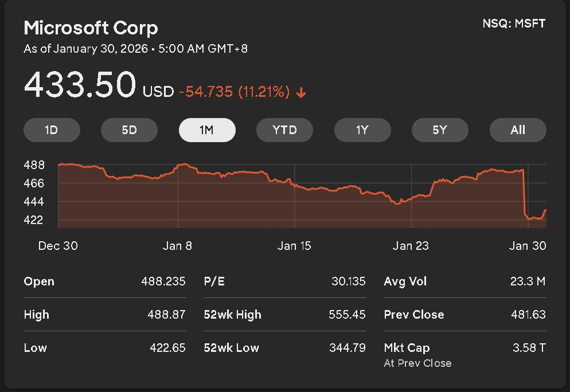Click the -54.735 (11.21%) change text

point(235,92)
